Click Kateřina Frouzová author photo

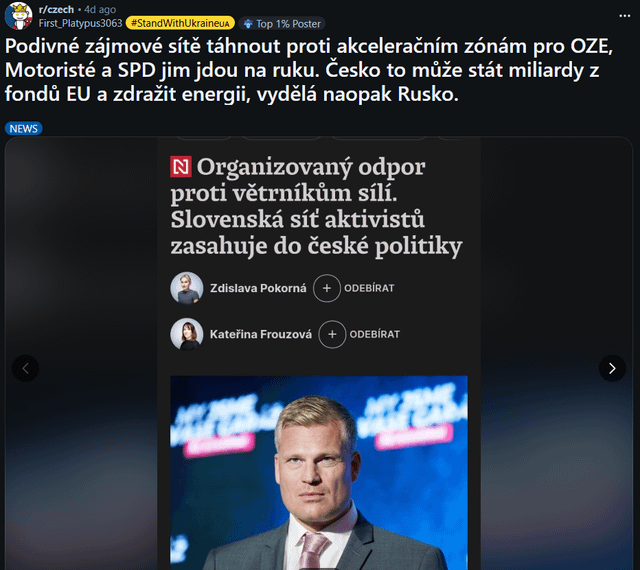coord(187,334)
